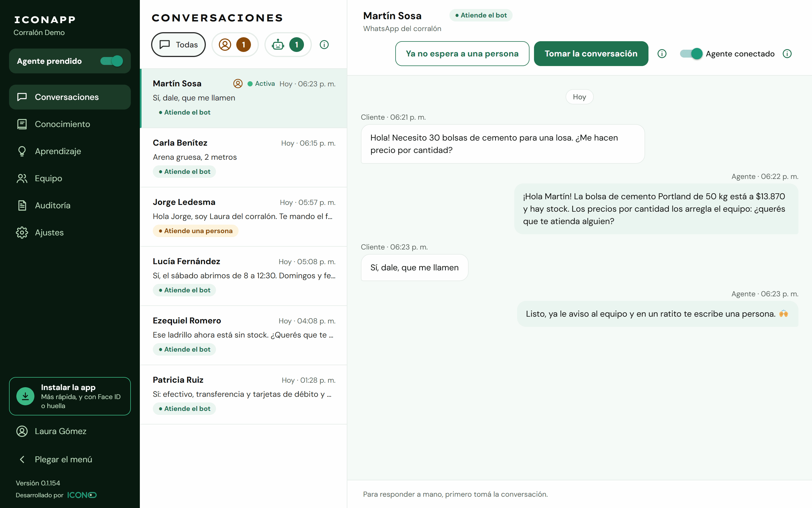Click the Instalar la app title text
The image size is (812, 508).
[x=68, y=387]
